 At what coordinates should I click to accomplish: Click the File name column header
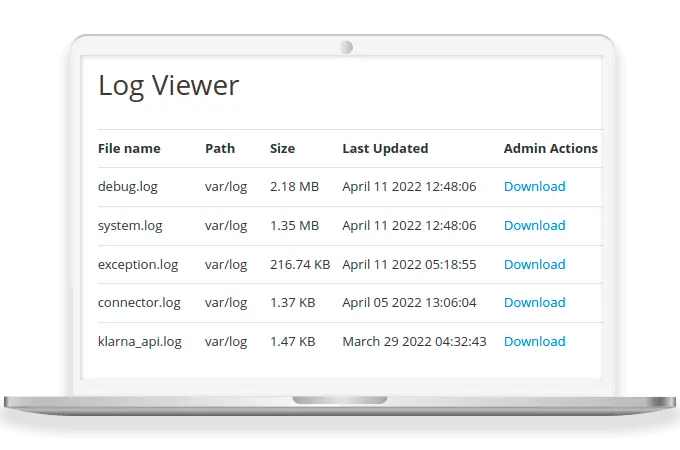coord(129,149)
